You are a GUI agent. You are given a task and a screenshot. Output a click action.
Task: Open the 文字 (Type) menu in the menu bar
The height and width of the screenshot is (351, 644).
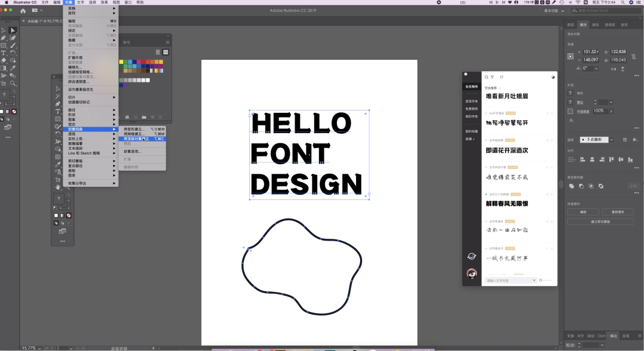80,2
